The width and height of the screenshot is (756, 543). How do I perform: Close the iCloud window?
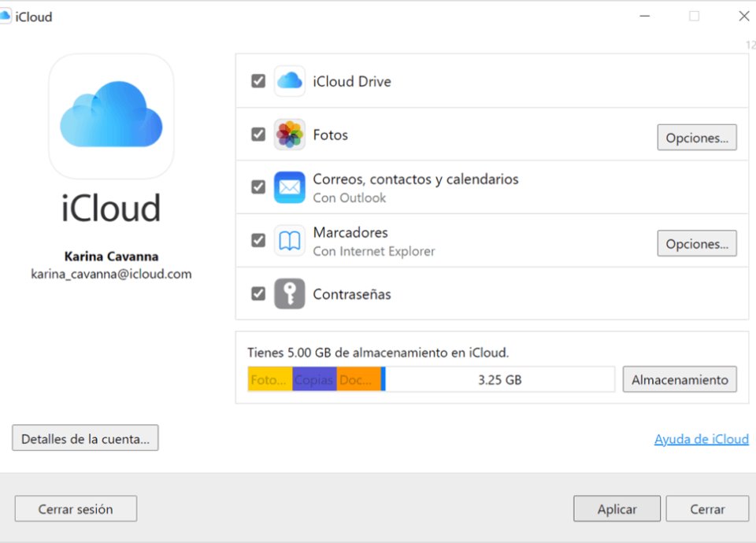(x=744, y=16)
